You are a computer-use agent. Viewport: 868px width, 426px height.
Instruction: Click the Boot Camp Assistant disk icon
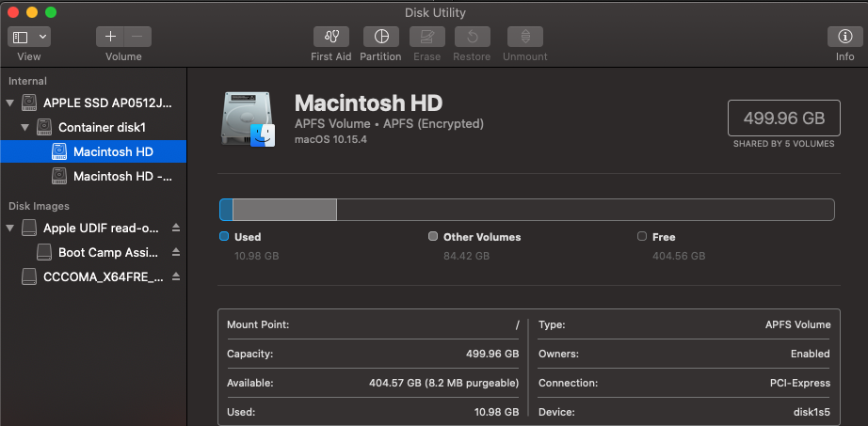(44, 252)
